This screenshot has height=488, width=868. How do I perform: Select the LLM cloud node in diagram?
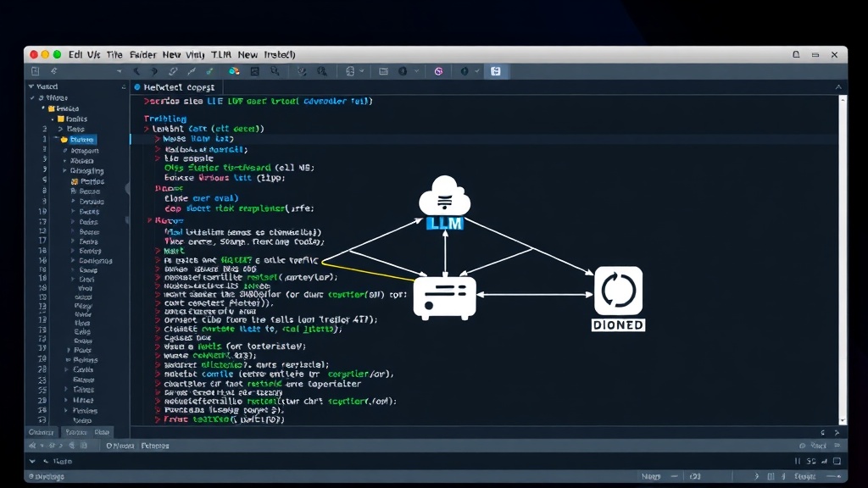444,196
